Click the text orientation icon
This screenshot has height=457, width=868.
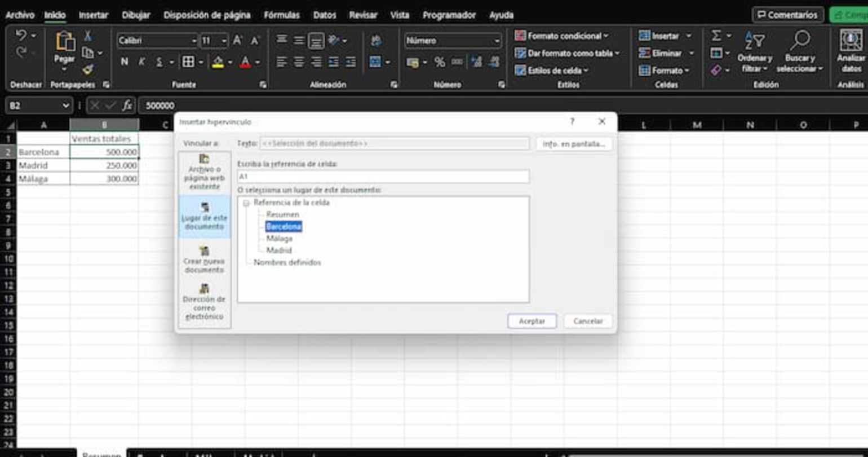tap(334, 41)
